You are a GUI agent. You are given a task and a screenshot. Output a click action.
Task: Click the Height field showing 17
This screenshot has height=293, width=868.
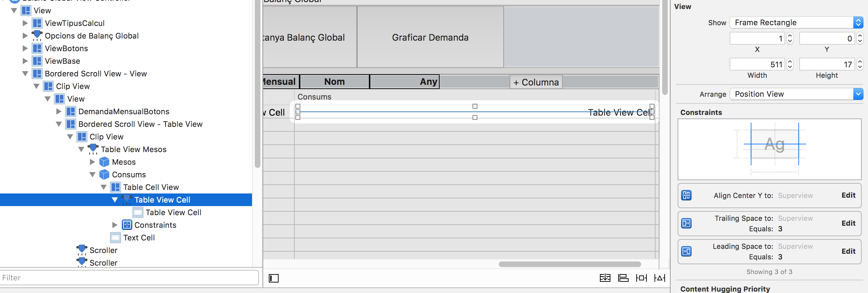pos(827,64)
